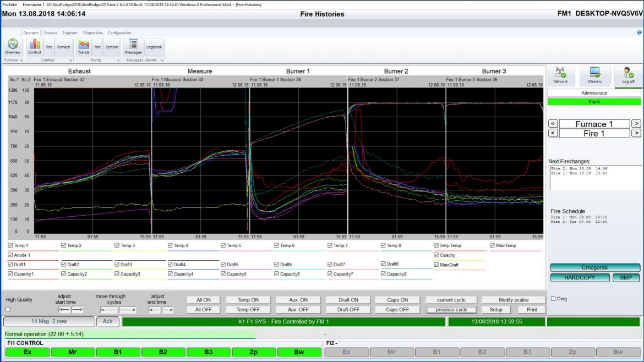Open Messages from the ribbon
Screen dimensions: 644x362
pyautogui.click(x=132, y=47)
